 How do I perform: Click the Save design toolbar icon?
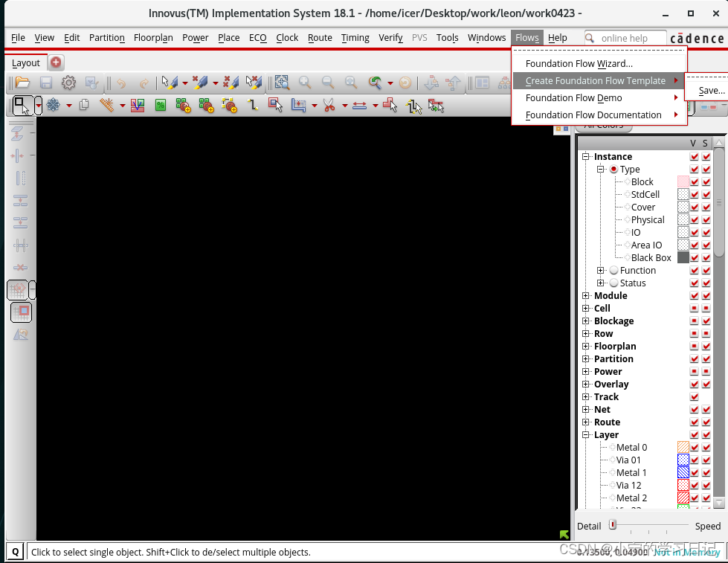[46, 84]
